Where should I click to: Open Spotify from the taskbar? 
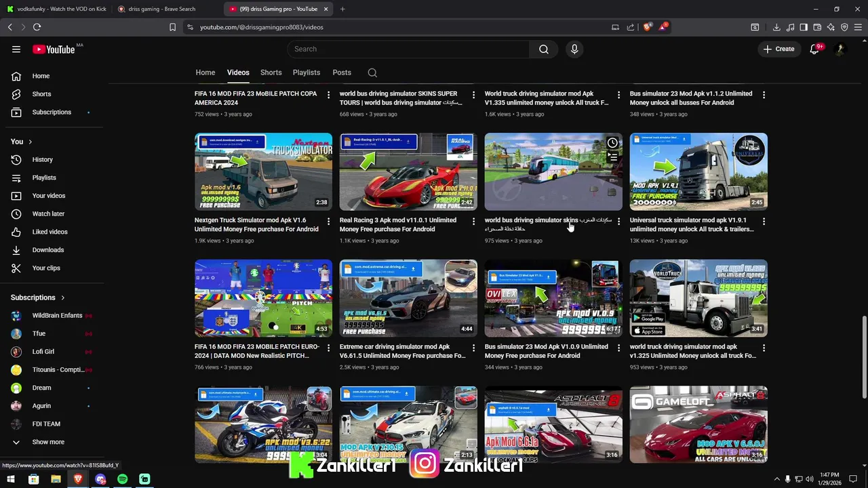coord(122,479)
